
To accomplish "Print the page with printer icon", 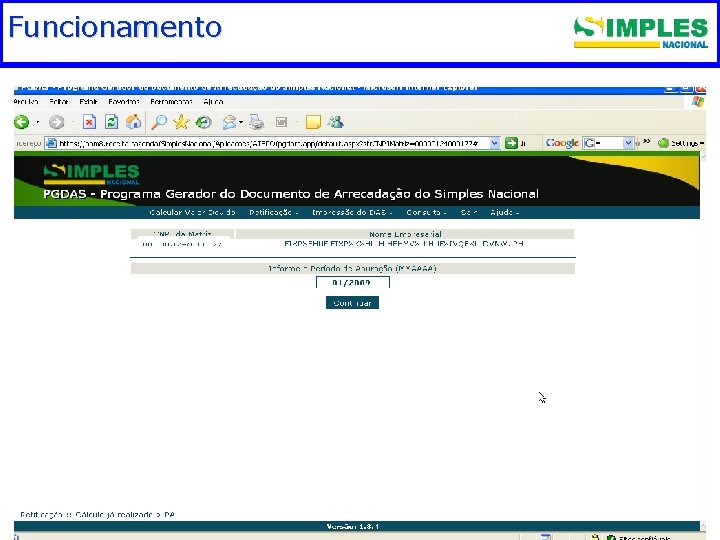I will click(x=257, y=122).
